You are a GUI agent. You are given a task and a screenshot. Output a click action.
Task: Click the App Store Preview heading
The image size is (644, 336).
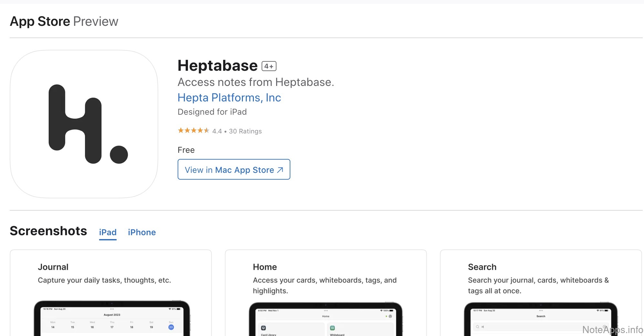(x=64, y=21)
